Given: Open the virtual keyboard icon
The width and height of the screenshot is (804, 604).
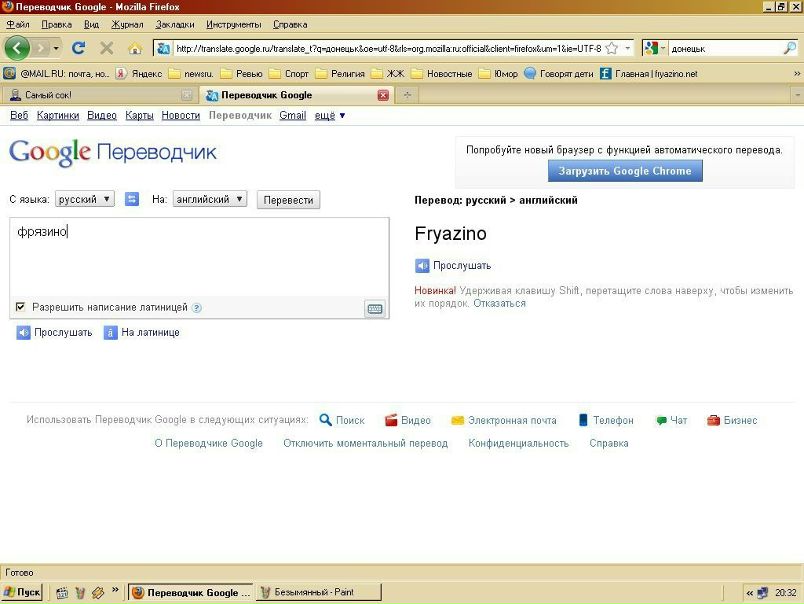Looking at the screenshot, I should (x=375, y=309).
